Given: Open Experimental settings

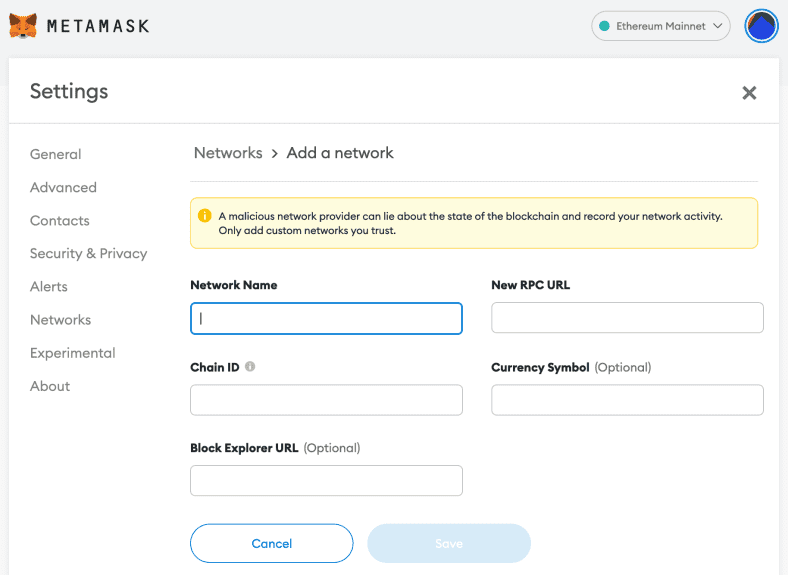Looking at the screenshot, I should pyautogui.click(x=73, y=353).
